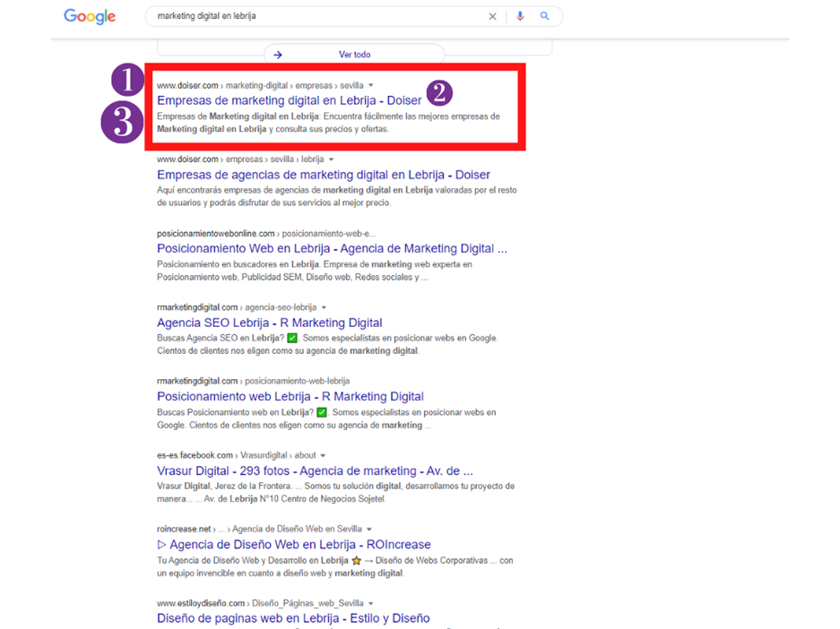This screenshot has height=629, width=840.
Task: Open 'Posicionamiento web Lebrija - R Marketing Digital' result
Action: point(290,397)
